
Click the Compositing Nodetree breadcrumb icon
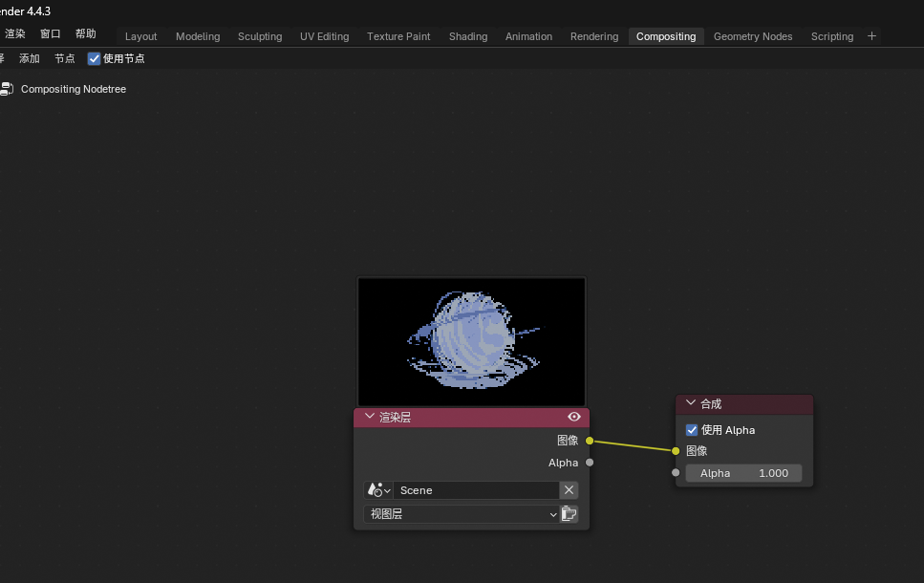tap(7, 89)
